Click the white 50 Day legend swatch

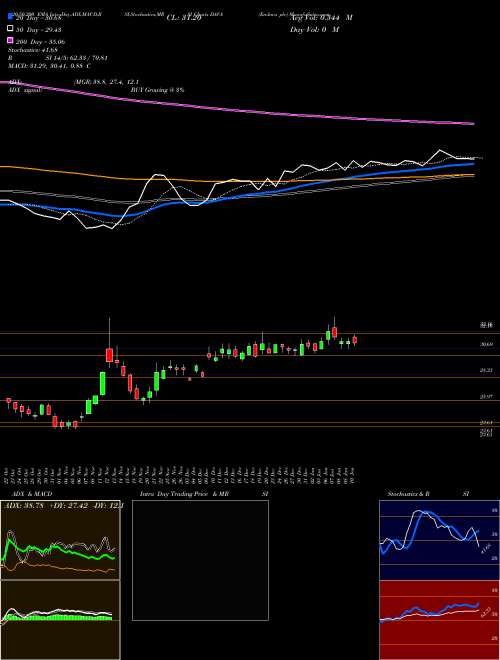(x=10, y=29)
